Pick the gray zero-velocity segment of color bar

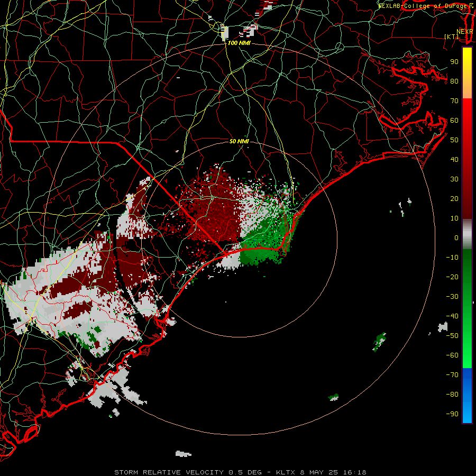click(467, 234)
